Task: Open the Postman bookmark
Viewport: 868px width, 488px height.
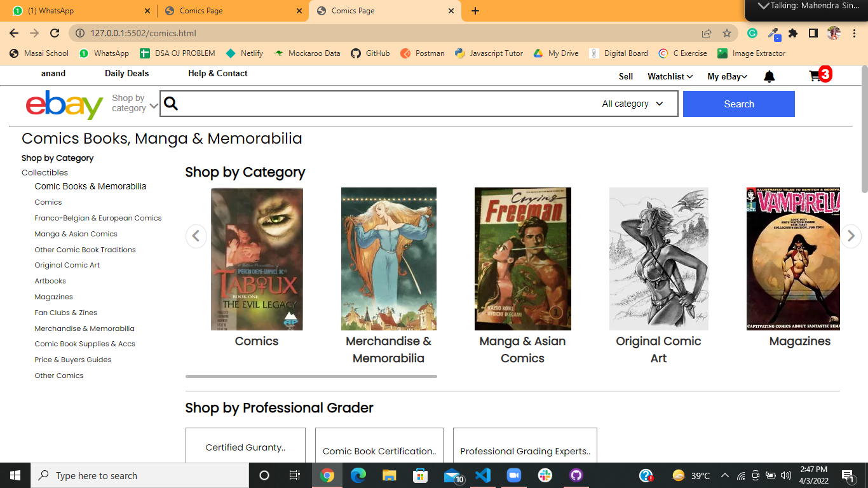Action: [423, 53]
